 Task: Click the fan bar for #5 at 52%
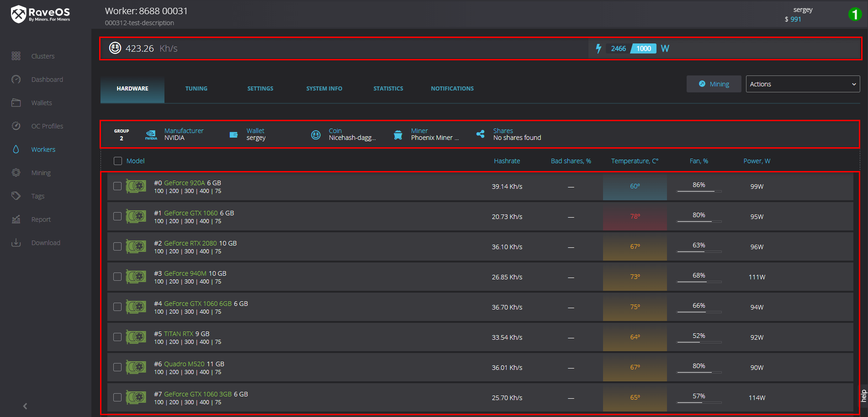699,342
